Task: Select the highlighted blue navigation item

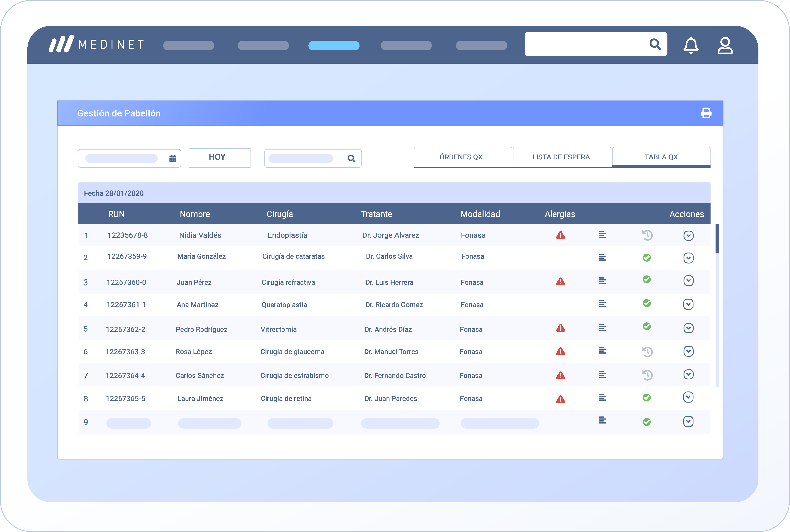Action: pos(334,46)
